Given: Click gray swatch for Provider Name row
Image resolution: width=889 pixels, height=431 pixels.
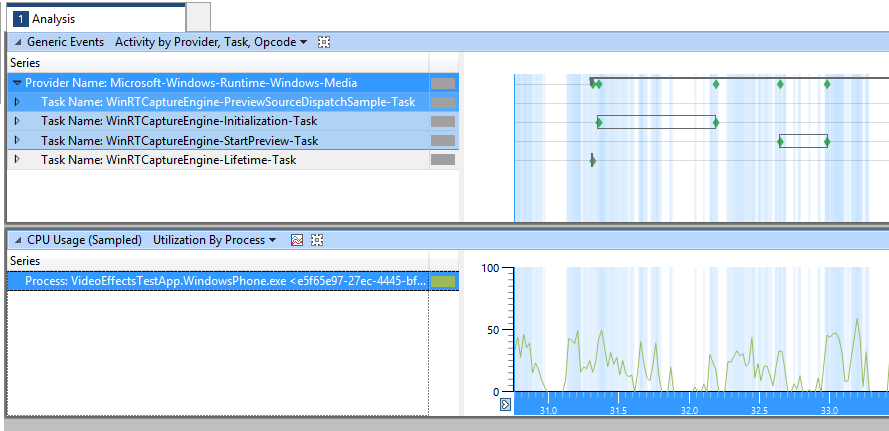Looking at the screenshot, I should point(443,83).
